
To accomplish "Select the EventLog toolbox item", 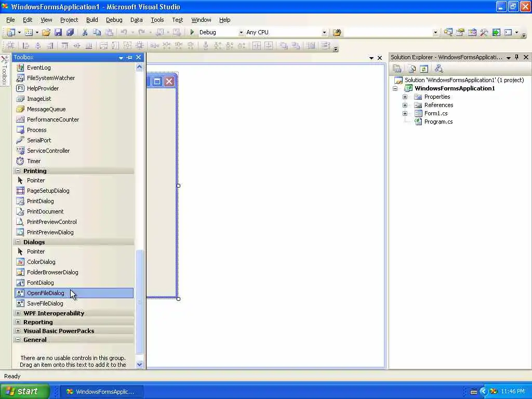I will tap(74, 68).
